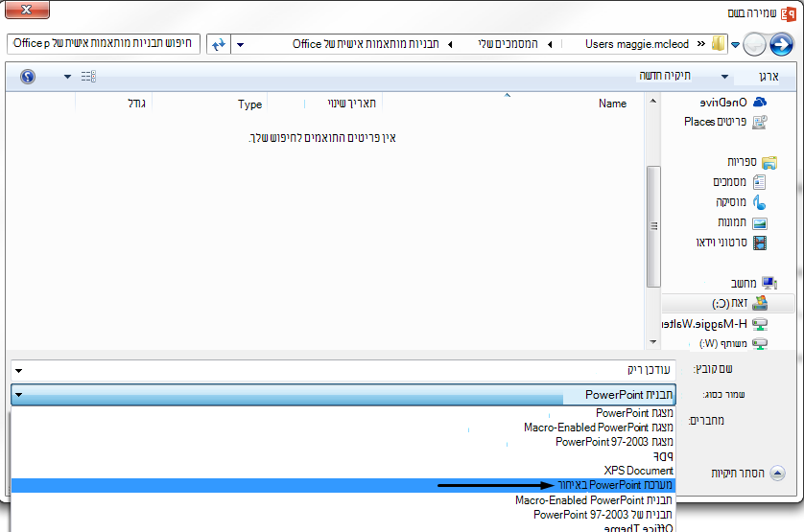Screen dimensions: 804x532
Task: Click תבניות מותאמות אישית של Office breadcrumb
Action: click(366, 44)
